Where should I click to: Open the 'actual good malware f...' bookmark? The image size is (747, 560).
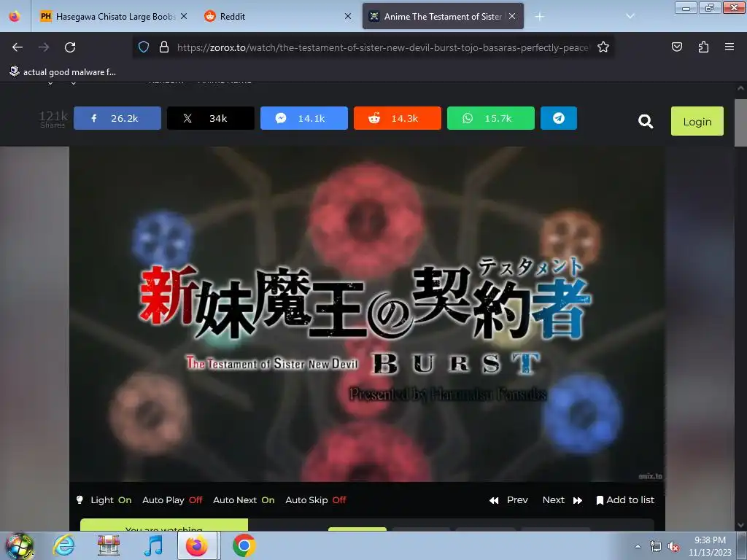point(63,72)
